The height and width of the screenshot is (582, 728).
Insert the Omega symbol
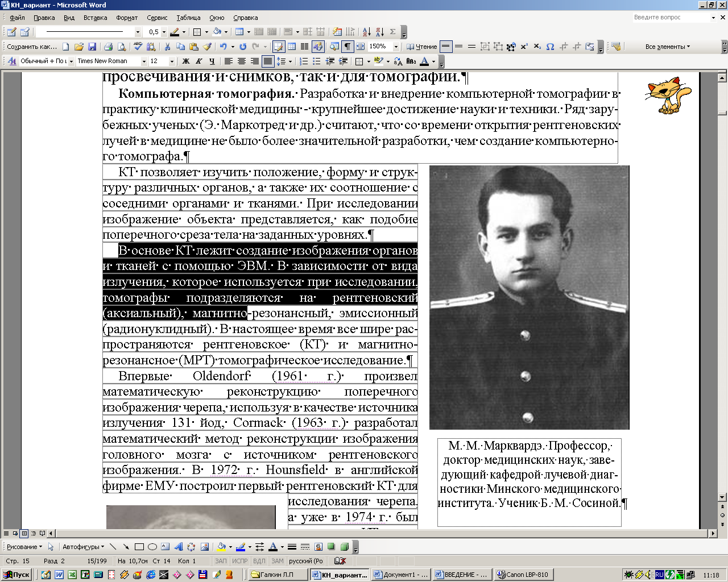[x=550, y=47]
